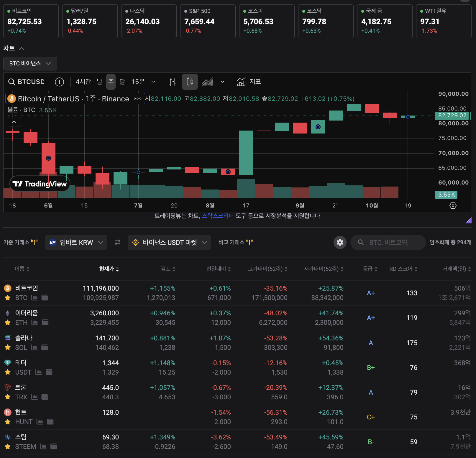This screenshot has width=476, height=458.
Task: Expand the time interval dropdown arrow
Action: pyautogui.click(x=153, y=82)
